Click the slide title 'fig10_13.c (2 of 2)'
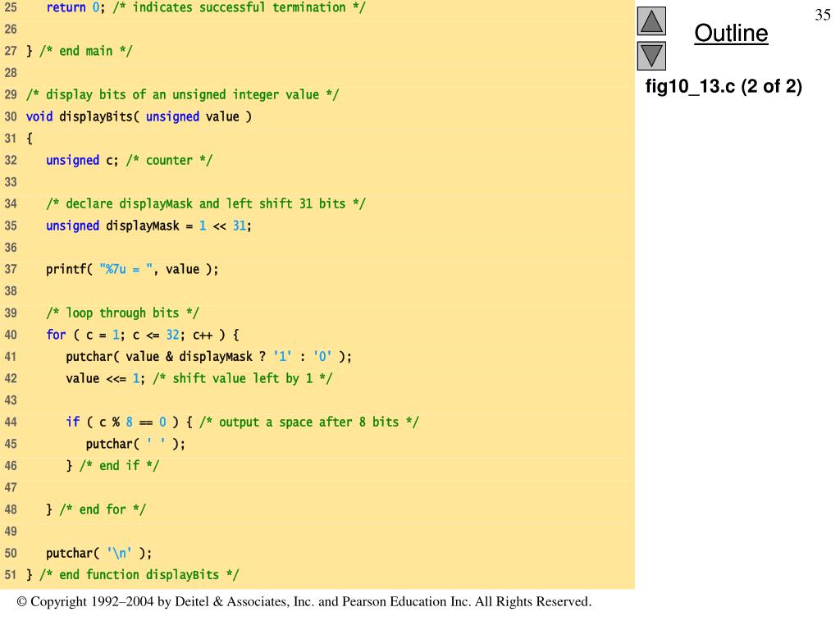Viewport: 840px width, 630px height. pos(724,85)
